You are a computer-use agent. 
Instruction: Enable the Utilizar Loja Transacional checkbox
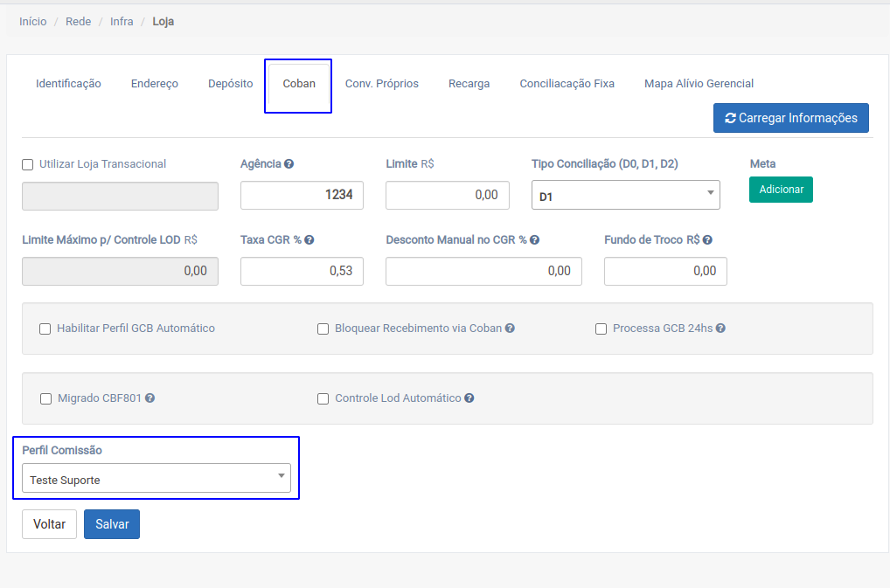coord(28,164)
